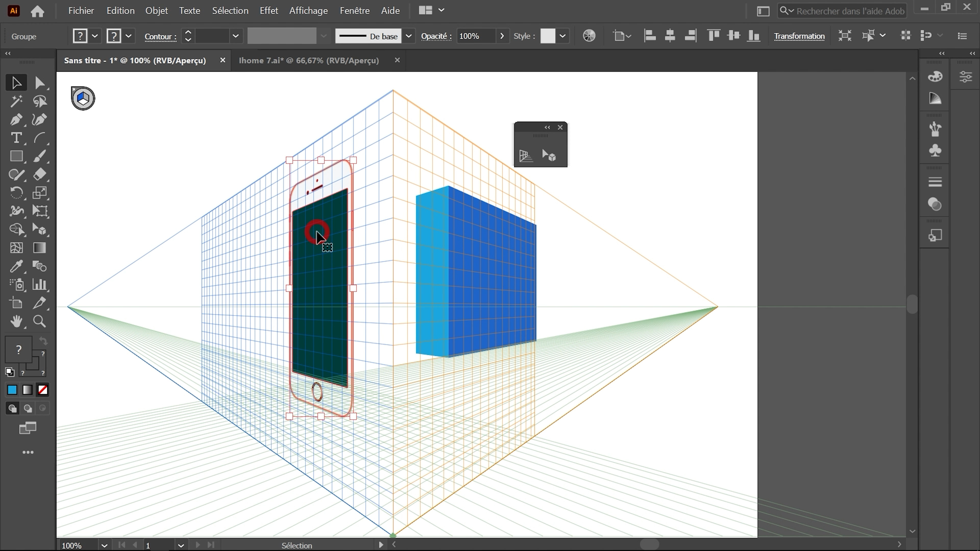The width and height of the screenshot is (980, 551).
Task: Open the Fenêtre menu
Action: tap(354, 11)
